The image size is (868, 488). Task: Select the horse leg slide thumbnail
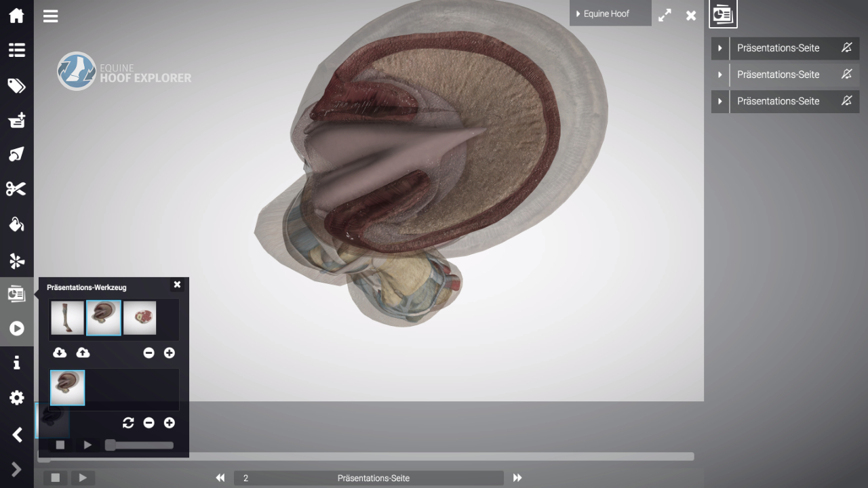pyautogui.click(x=67, y=318)
